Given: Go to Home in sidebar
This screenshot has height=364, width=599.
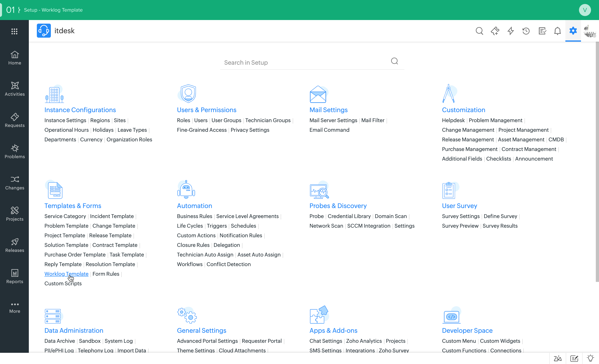Looking at the screenshot, I should pos(15,58).
